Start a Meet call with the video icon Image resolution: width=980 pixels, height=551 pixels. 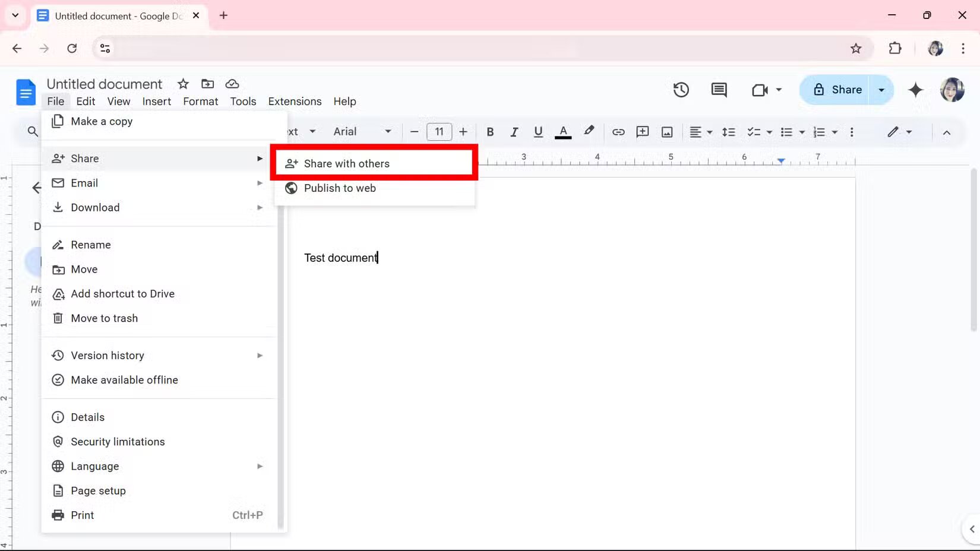click(x=760, y=90)
